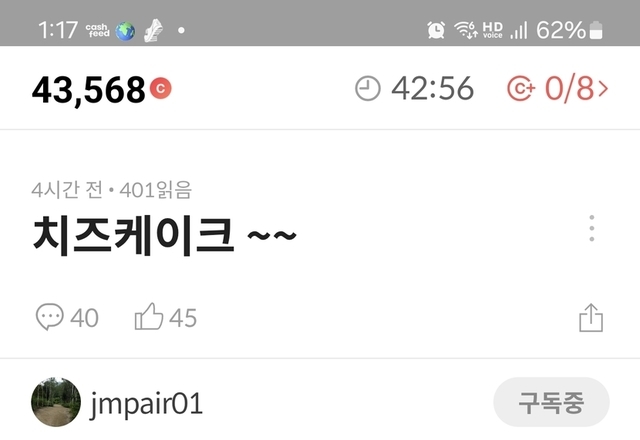Viewport: 640px width, 440px height.
Task: Expand the 0/8 reward chevron
Action: (603, 88)
